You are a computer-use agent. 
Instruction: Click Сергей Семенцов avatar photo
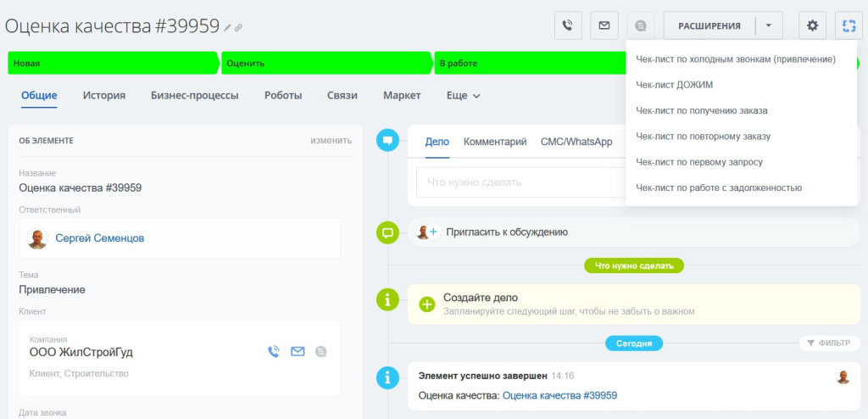(37, 238)
